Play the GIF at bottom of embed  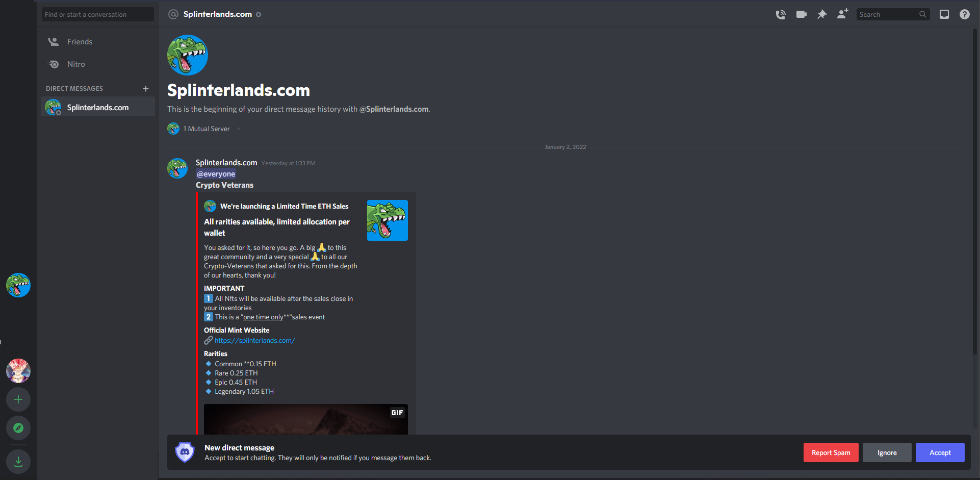coord(306,419)
